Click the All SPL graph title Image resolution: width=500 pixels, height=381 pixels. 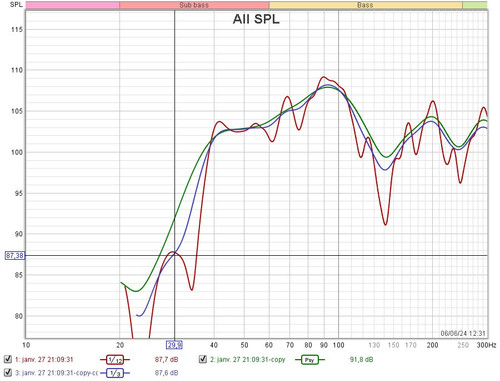256,19
